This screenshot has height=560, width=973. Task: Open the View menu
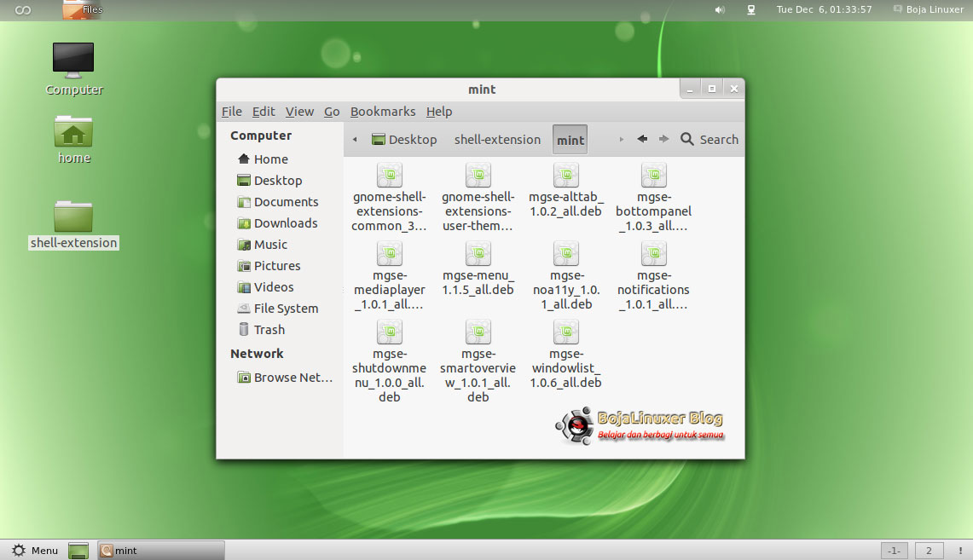click(299, 112)
